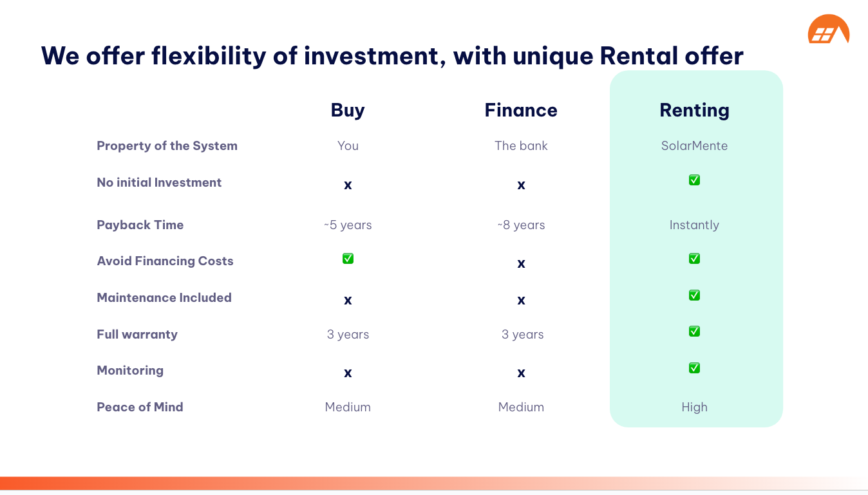Click the Renting checkmark for Monitoring
The image size is (868, 495).
[694, 368]
